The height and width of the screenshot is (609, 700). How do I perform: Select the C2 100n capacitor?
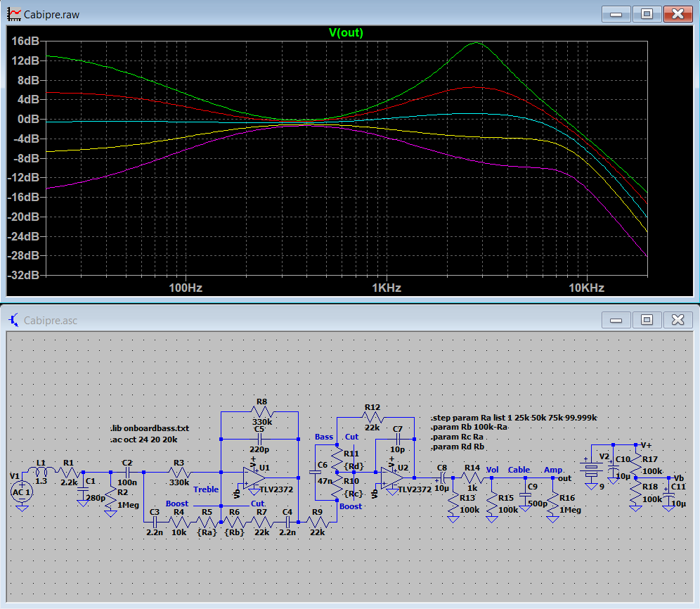[x=127, y=473]
